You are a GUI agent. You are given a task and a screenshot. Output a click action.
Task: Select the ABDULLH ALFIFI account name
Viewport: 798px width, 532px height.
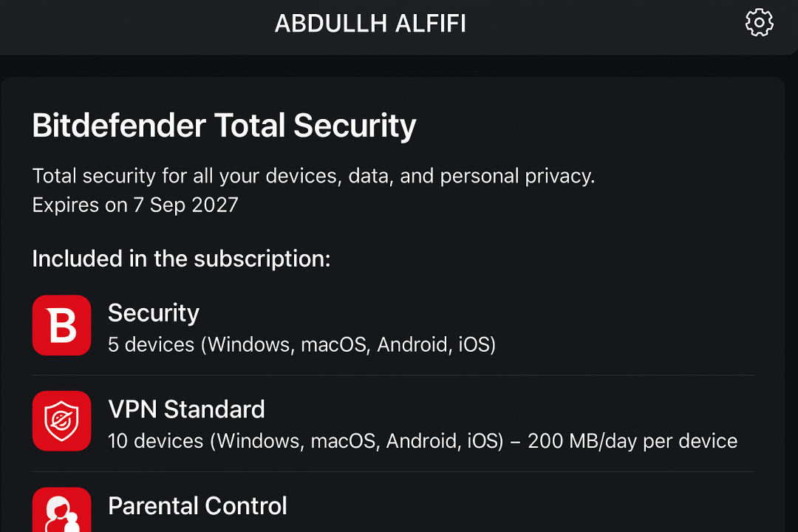click(370, 24)
